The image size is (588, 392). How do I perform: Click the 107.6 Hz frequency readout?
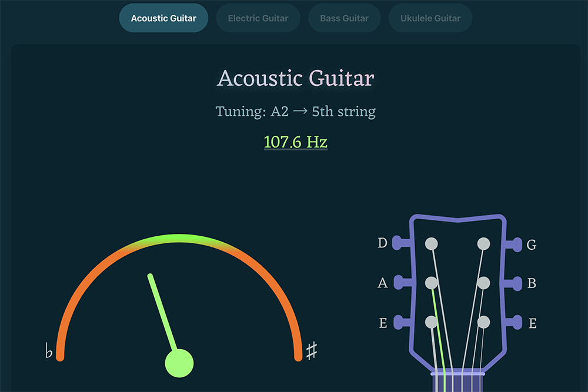click(296, 142)
